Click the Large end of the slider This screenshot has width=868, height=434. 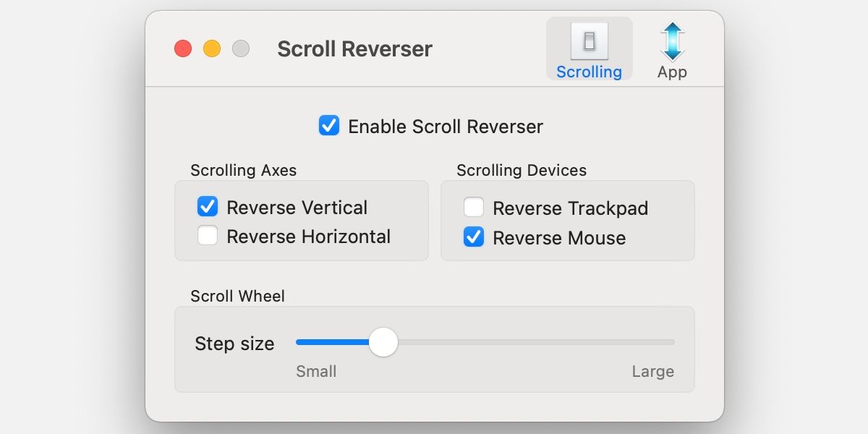(x=652, y=372)
